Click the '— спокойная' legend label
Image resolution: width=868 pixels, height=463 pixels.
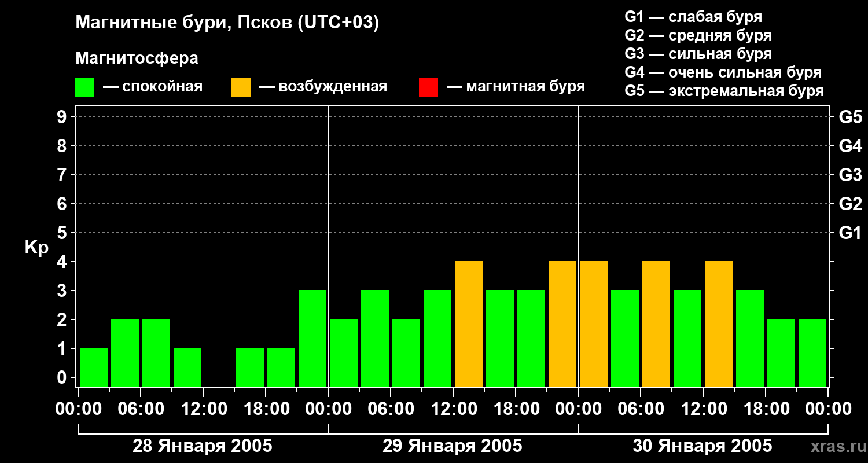tap(153, 87)
